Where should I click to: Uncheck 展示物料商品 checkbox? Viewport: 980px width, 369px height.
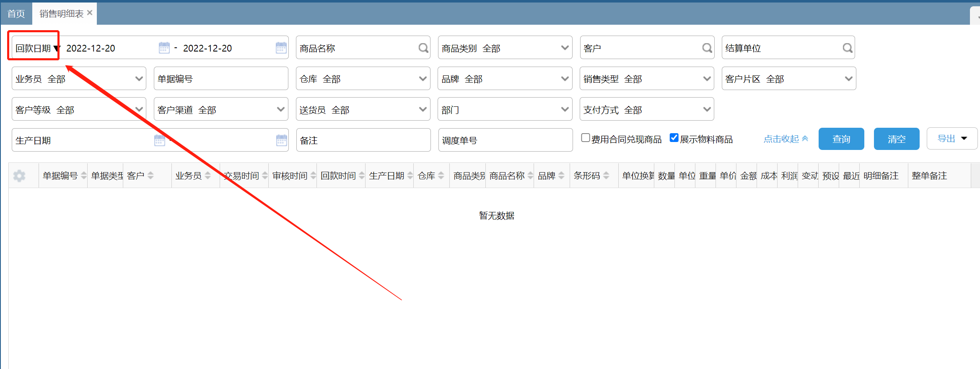click(x=674, y=138)
